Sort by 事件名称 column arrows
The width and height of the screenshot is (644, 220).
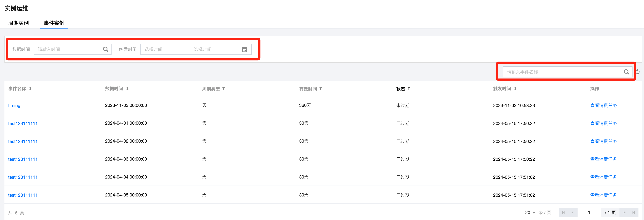pyautogui.click(x=30, y=89)
